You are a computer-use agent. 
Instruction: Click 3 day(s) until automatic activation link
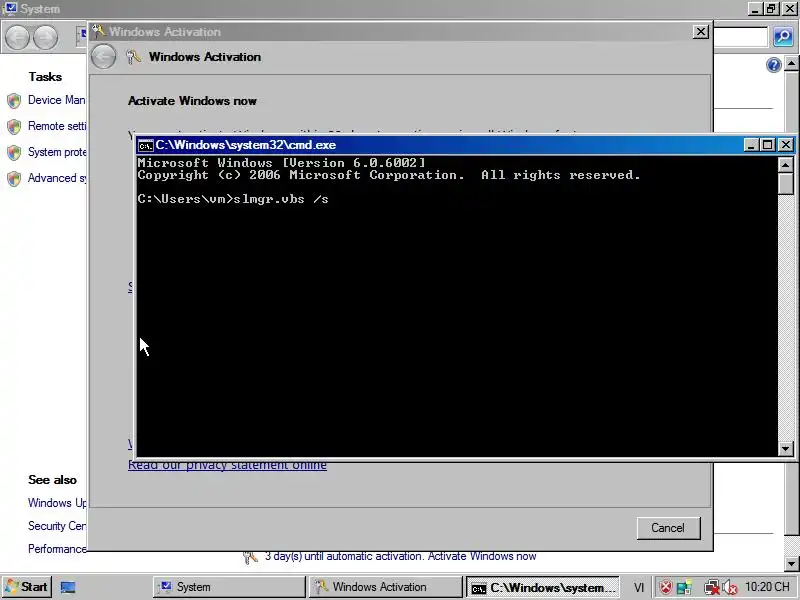401,556
